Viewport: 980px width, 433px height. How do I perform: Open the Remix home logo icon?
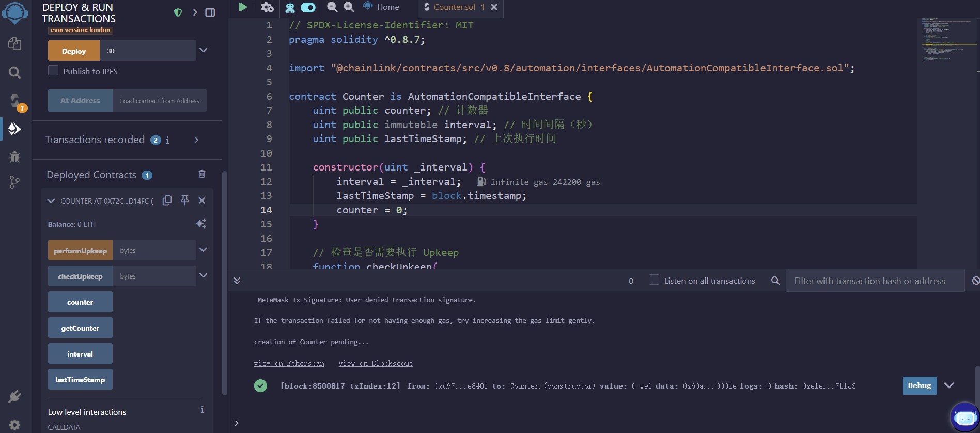coord(14,13)
